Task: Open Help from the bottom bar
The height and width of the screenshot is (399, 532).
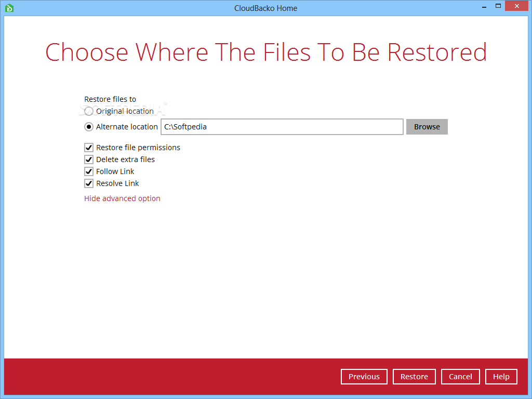Action: pyautogui.click(x=501, y=377)
